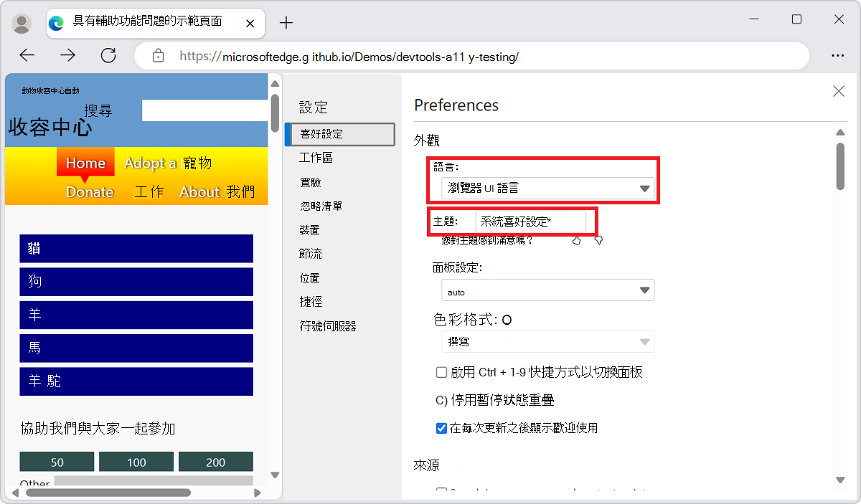Click the 貓 category button
This screenshot has width=861, height=504.
point(136,249)
